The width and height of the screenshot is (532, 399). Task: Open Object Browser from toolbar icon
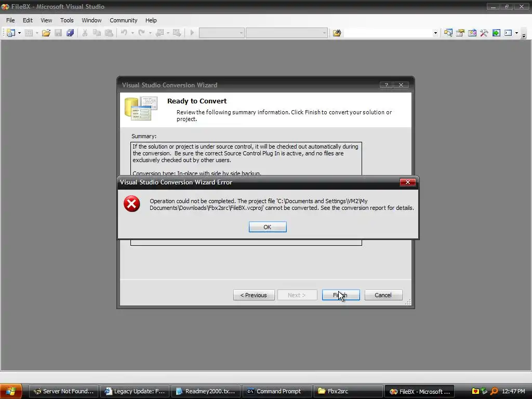point(472,33)
